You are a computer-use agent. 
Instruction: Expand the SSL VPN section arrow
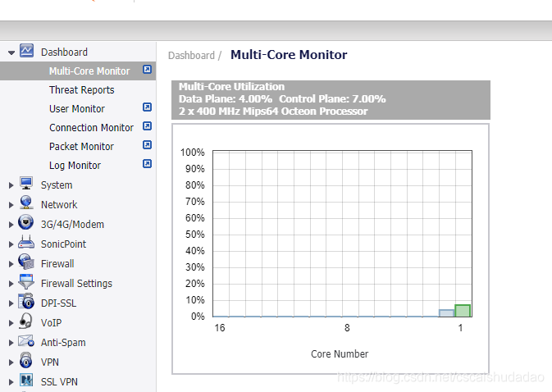(x=11, y=382)
